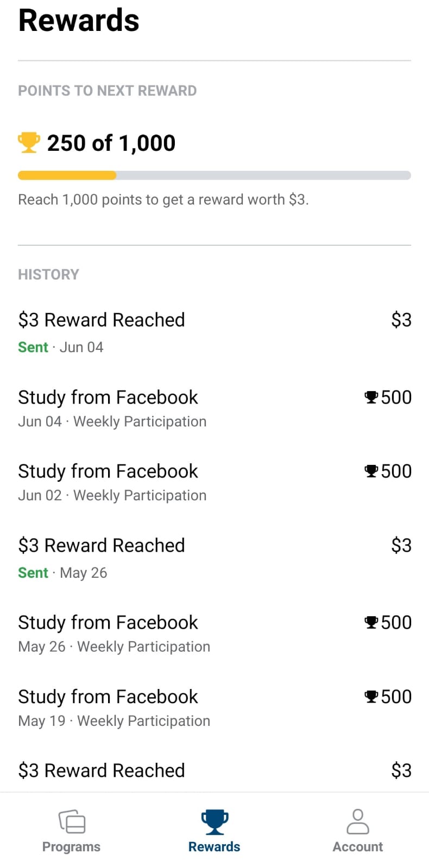Select Study from Facebook entry dated Jun 02

(x=108, y=471)
